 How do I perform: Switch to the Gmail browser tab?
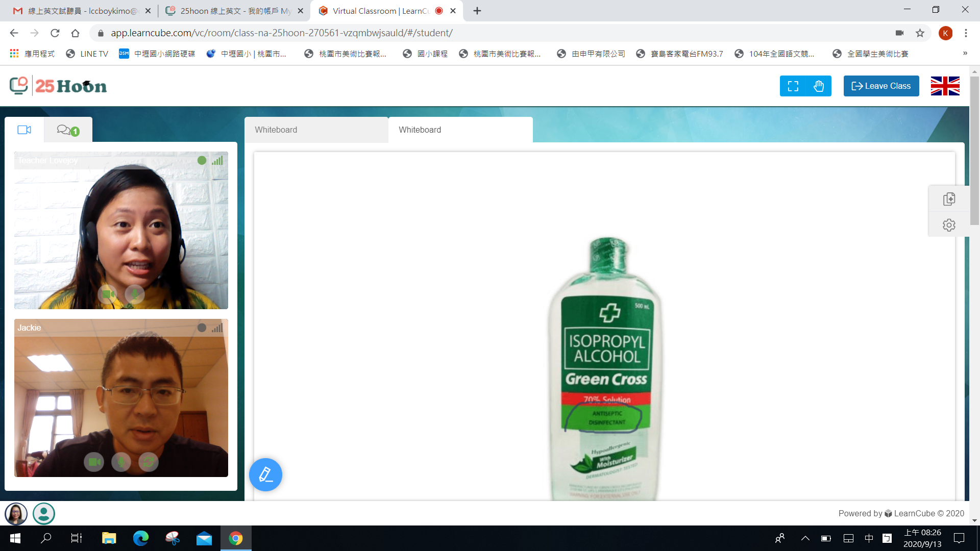pos(82,11)
